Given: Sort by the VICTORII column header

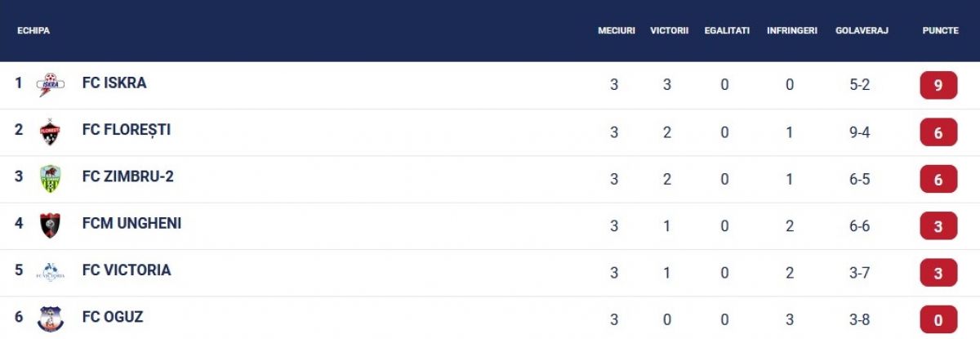Looking at the screenshot, I should point(670,30).
